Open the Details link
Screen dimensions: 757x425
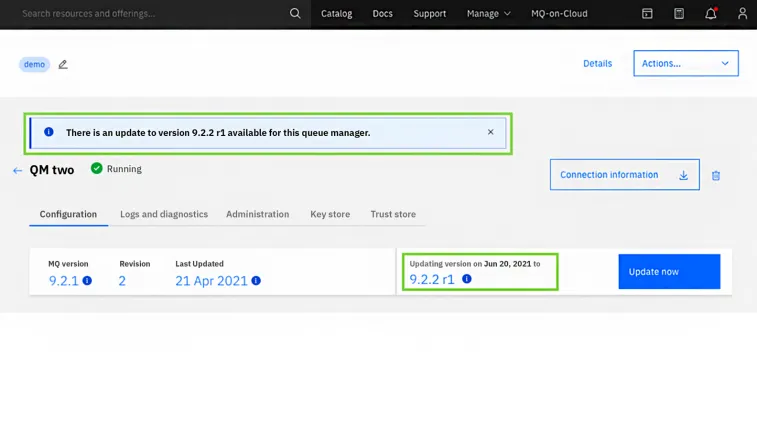pos(597,63)
